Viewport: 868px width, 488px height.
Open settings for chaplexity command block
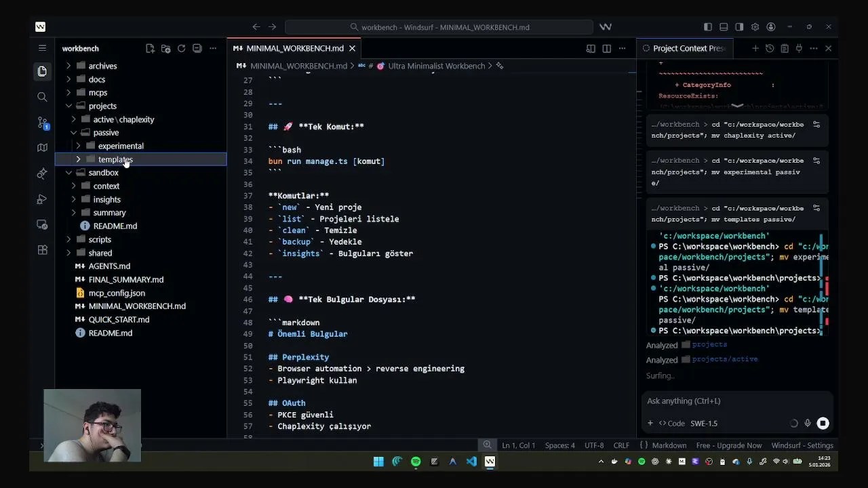[x=816, y=125]
